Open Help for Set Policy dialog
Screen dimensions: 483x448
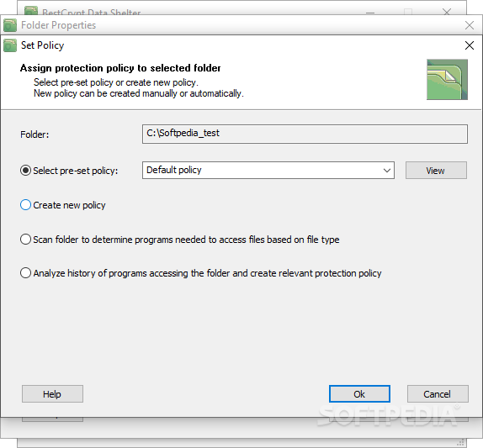[52, 394]
